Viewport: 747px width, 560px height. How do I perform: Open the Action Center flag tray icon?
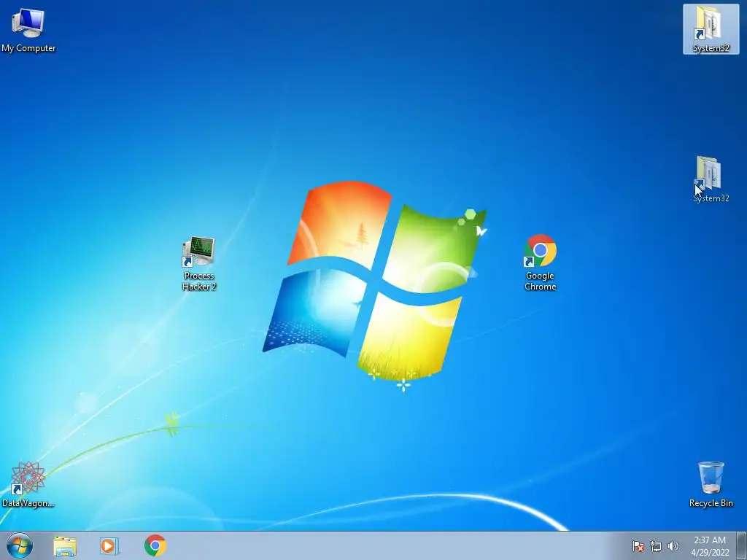pos(638,546)
